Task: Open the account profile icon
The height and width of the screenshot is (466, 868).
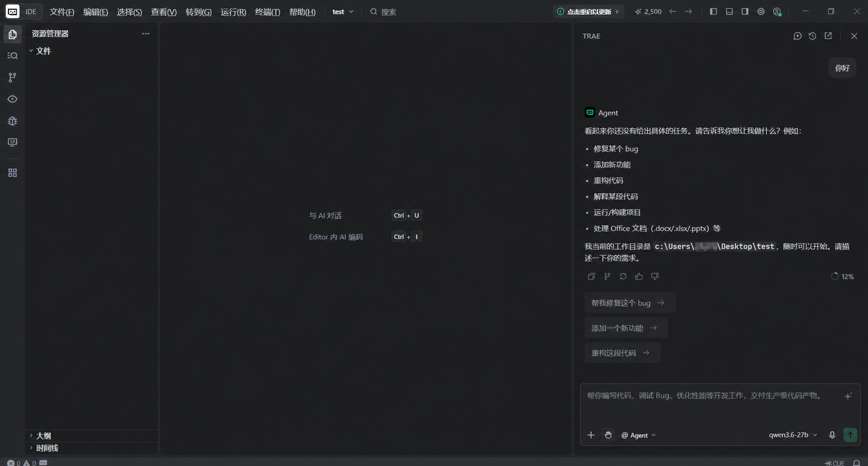Action: [x=777, y=11]
